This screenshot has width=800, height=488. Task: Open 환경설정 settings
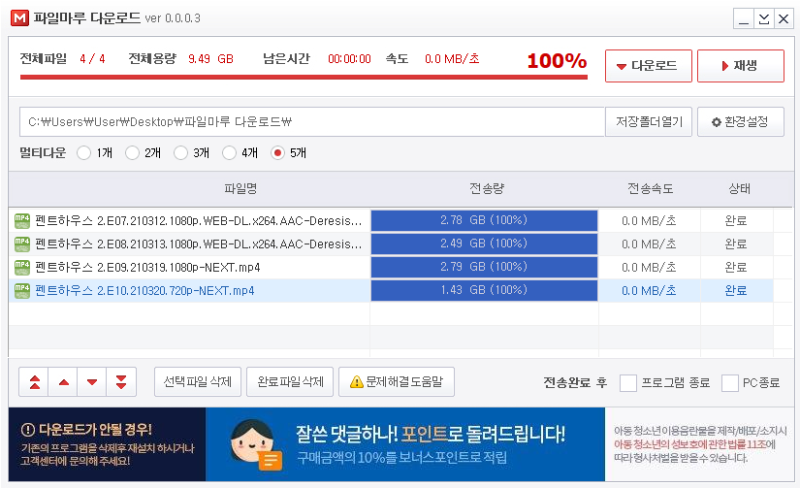click(740, 122)
